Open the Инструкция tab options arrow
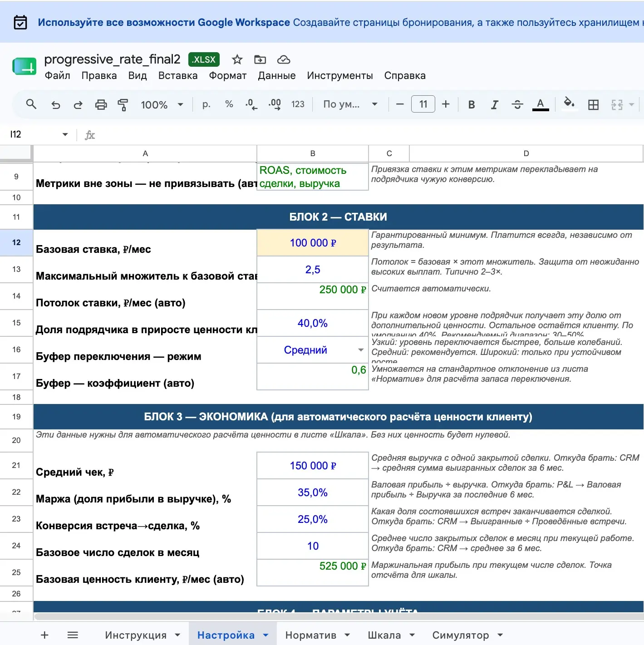644x645 pixels. click(x=177, y=635)
